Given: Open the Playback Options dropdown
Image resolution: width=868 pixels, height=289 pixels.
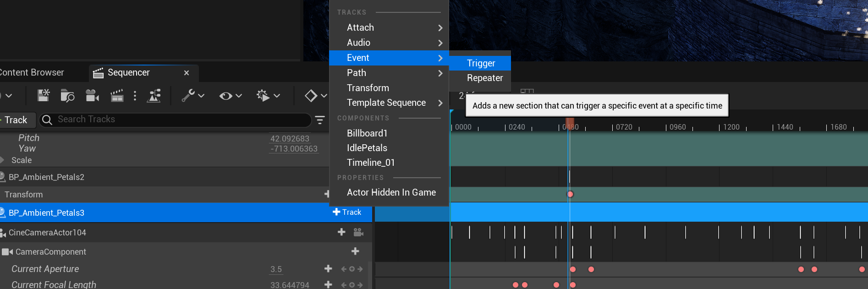Looking at the screenshot, I should point(268,95).
